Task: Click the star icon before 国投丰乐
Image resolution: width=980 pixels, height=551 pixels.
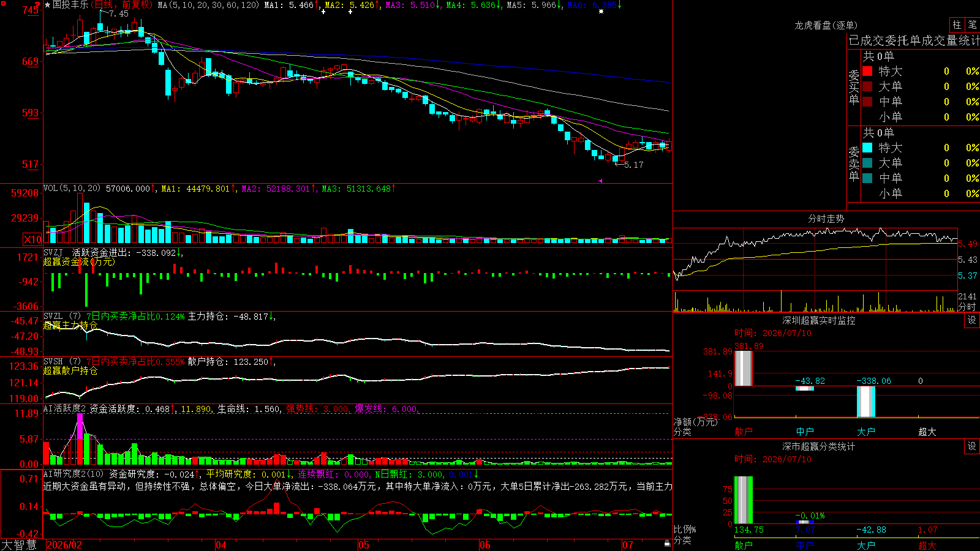Action: coord(48,5)
